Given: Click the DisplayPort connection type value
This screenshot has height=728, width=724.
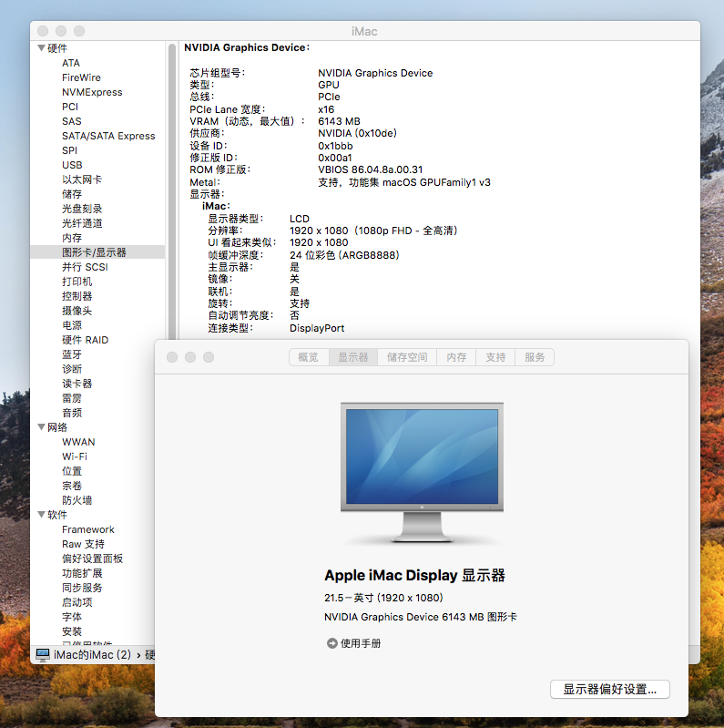Looking at the screenshot, I should click(x=317, y=328).
